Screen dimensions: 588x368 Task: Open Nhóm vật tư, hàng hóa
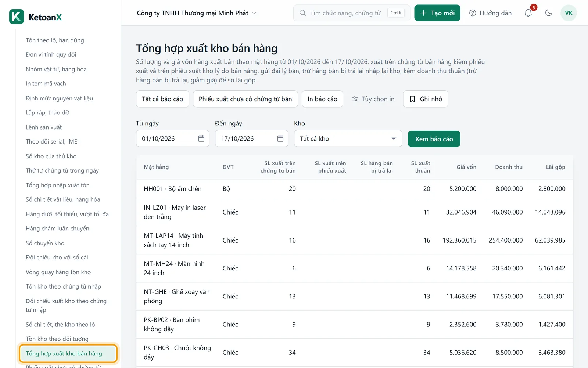[x=56, y=69]
